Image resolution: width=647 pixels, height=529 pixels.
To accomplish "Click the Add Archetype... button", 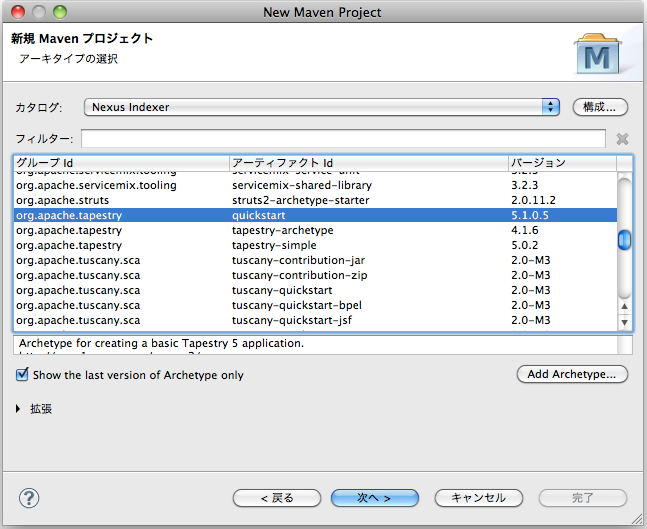I will (572, 374).
